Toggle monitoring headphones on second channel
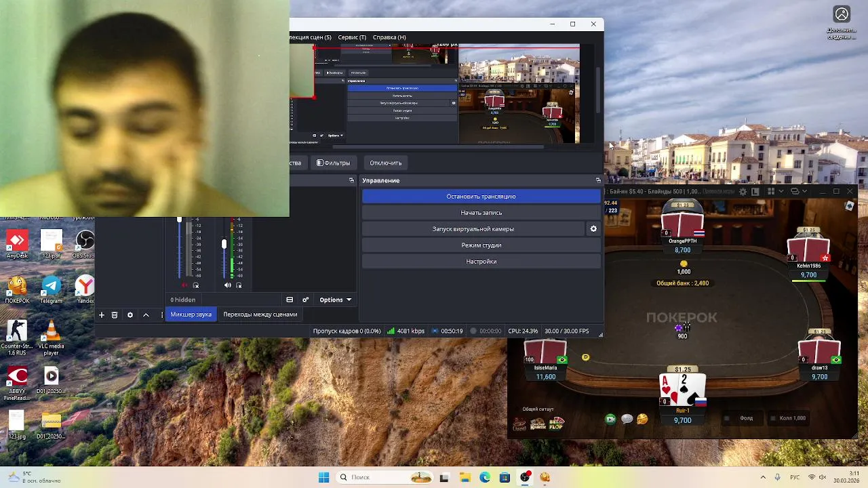The height and width of the screenshot is (488, 868). [239, 285]
